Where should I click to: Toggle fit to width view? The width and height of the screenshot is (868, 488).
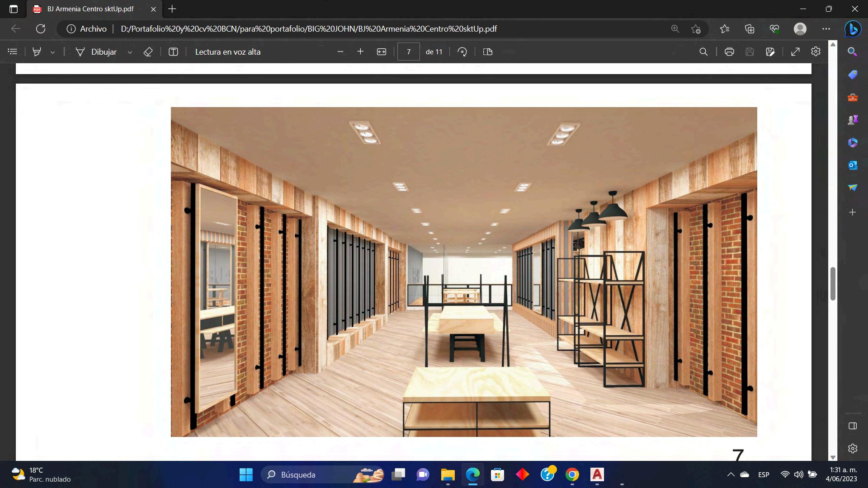382,52
